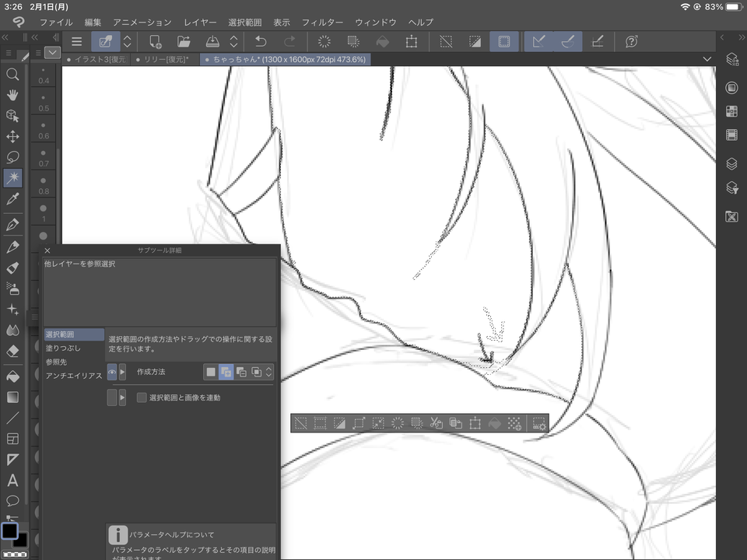747x560 pixels.
Task: Select the airbrush tool
Action: (x=13, y=288)
